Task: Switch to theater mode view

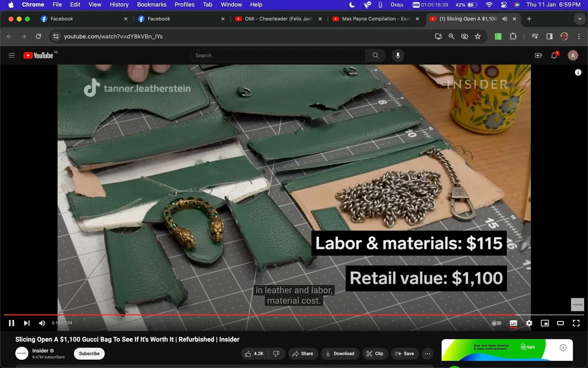Action: 560,323
